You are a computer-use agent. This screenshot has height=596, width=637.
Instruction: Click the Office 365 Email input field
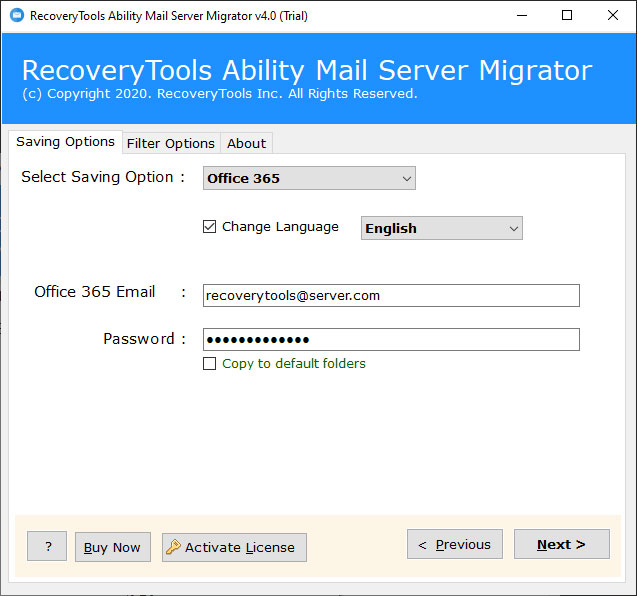(x=391, y=295)
